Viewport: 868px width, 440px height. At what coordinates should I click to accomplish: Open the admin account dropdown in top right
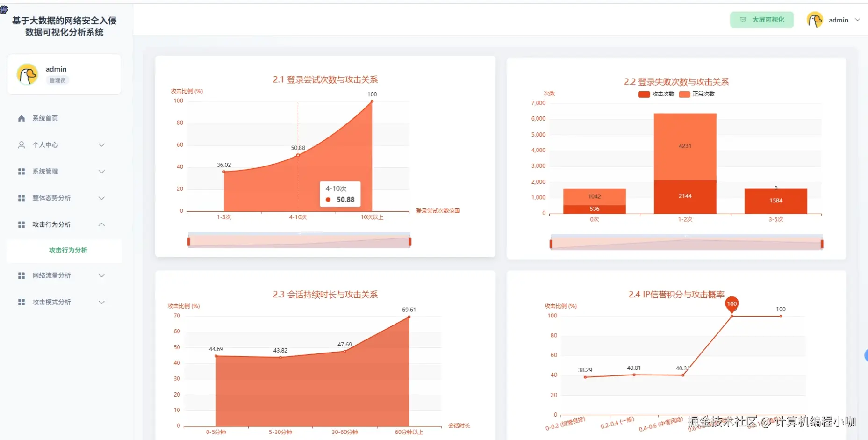858,20
